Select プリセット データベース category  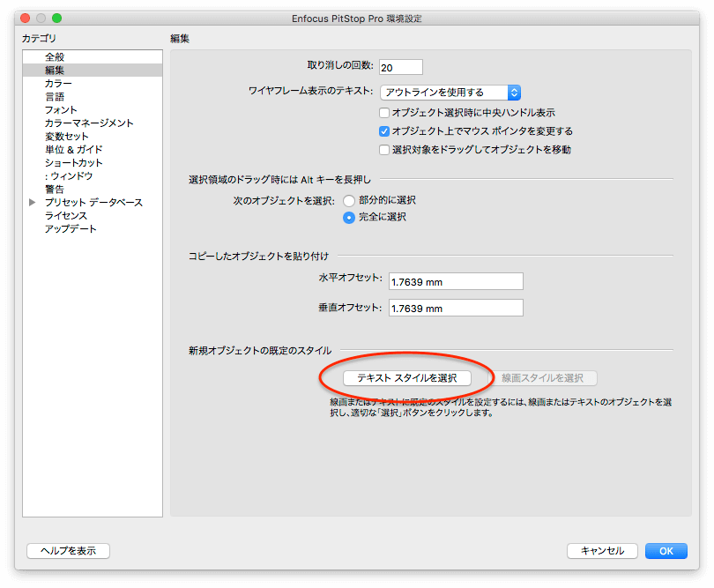click(93, 202)
